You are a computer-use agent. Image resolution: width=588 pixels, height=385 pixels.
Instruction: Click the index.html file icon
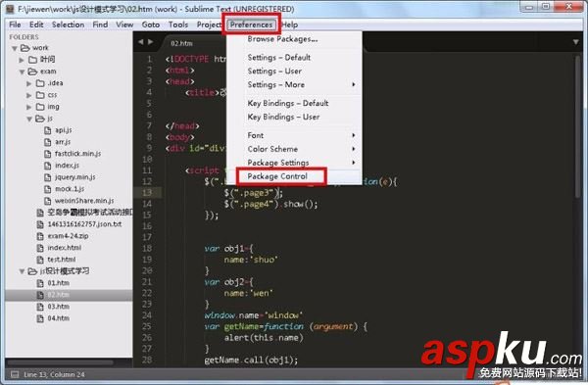pyautogui.click(x=40, y=248)
